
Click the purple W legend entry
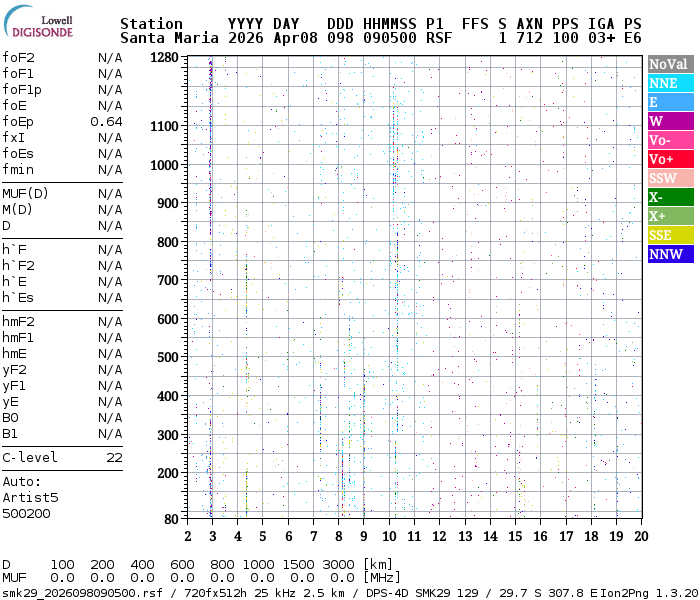pos(669,121)
